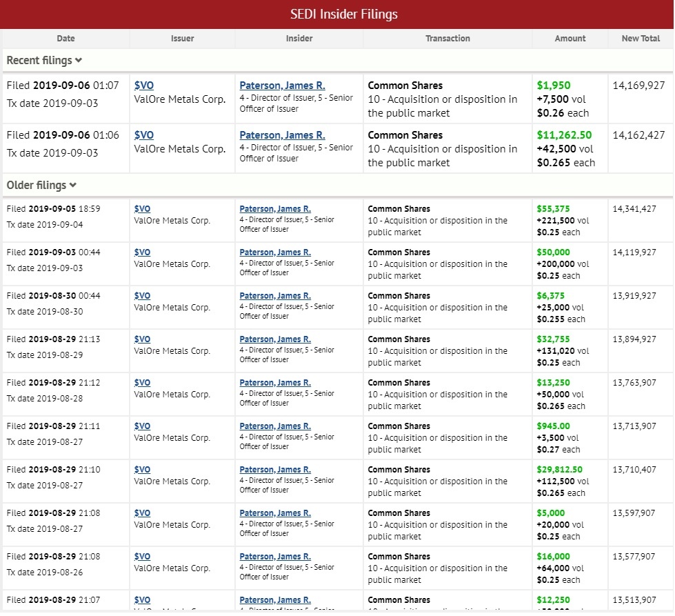The width and height of the screenshot is (675, 616).
Task: Select the $11,262.50 amount value
Action: (565, 135)
